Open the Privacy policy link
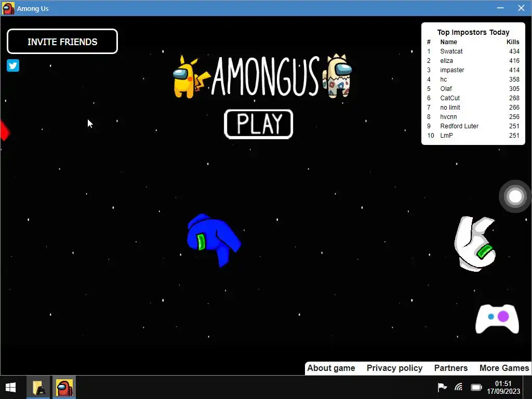Image resolution: width=532 pixels, height=399 pixels. click(395, 368)
